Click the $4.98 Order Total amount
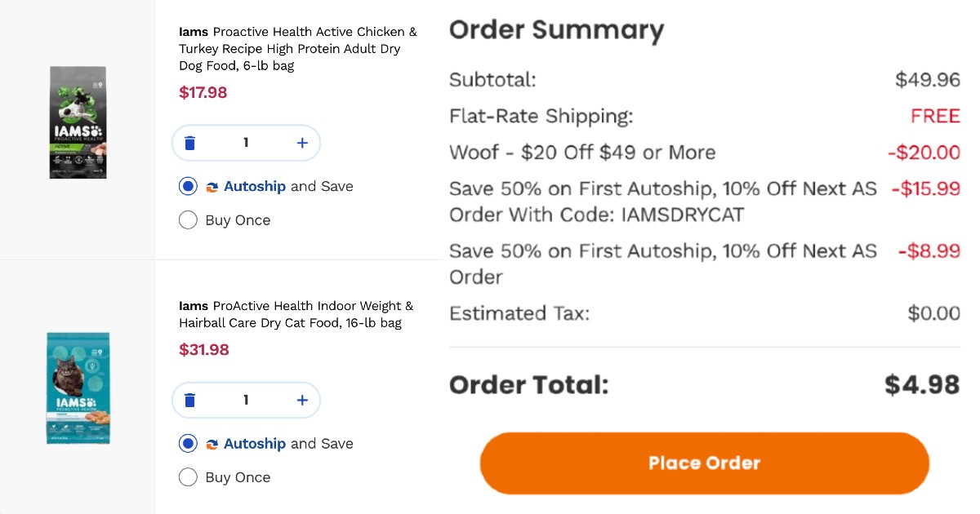 tap(922, 385)
